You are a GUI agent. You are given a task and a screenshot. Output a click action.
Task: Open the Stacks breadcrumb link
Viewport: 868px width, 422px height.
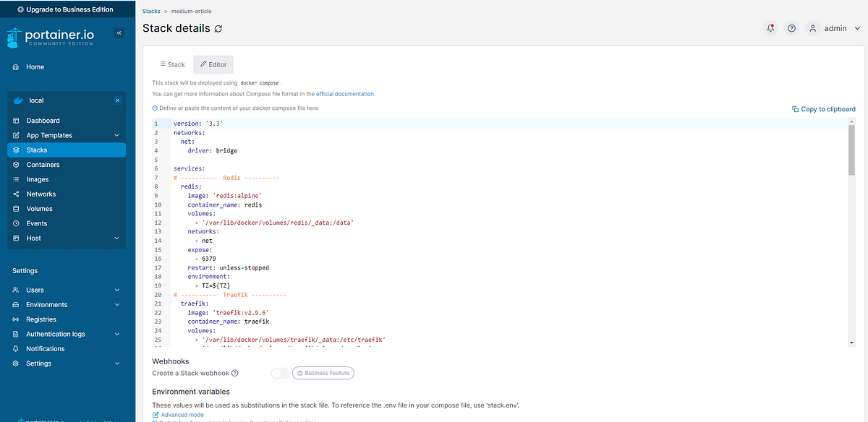coord(151,11)
